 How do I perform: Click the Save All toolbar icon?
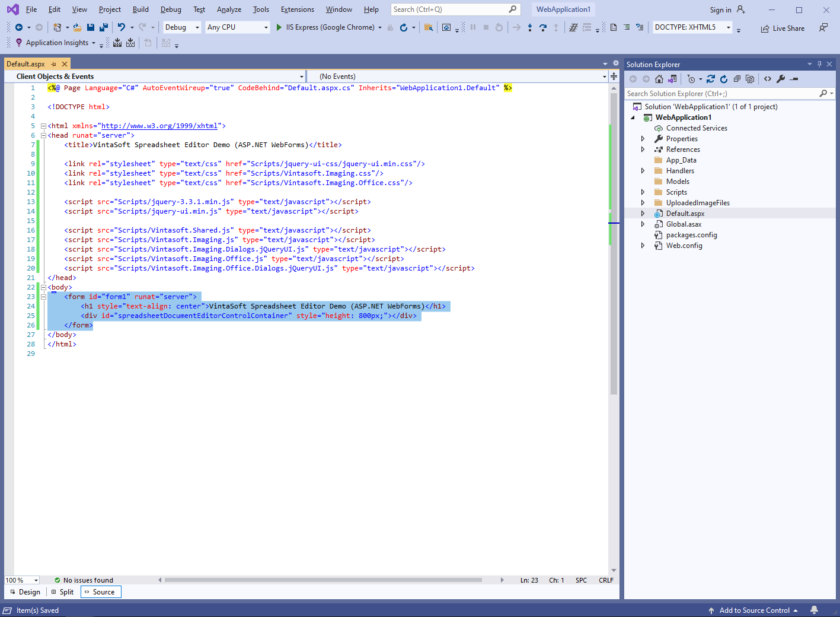click(x=104, y=27)
